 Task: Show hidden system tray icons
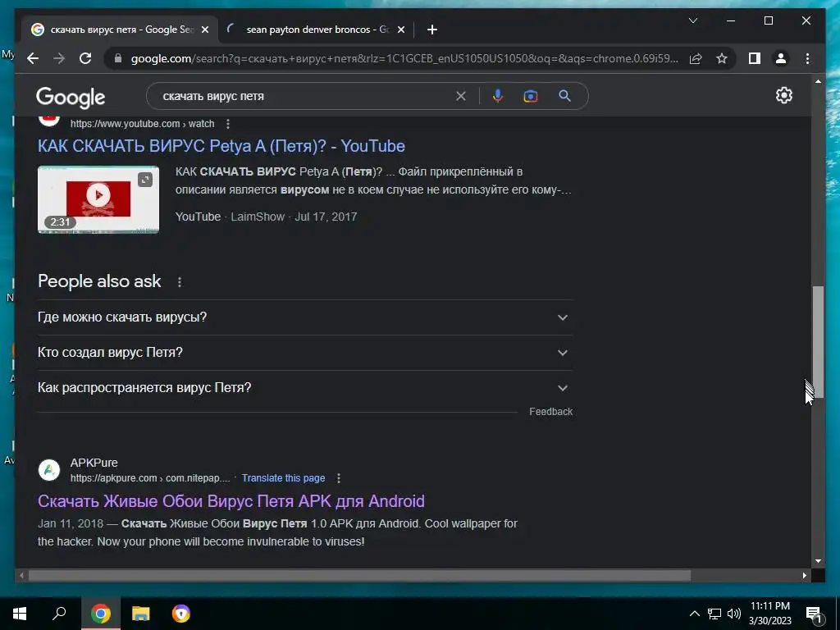(x=694, y=614)
